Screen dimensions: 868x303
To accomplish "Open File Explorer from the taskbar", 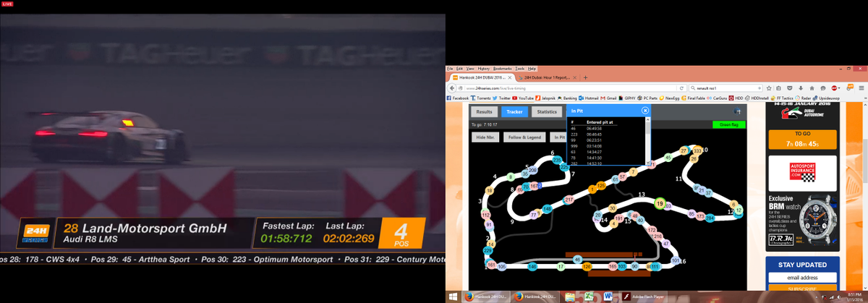I will click(570, 296).
